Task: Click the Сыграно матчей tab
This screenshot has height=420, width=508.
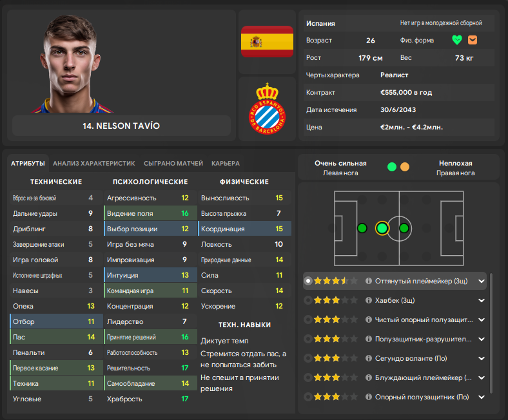Action: [173, 164]
